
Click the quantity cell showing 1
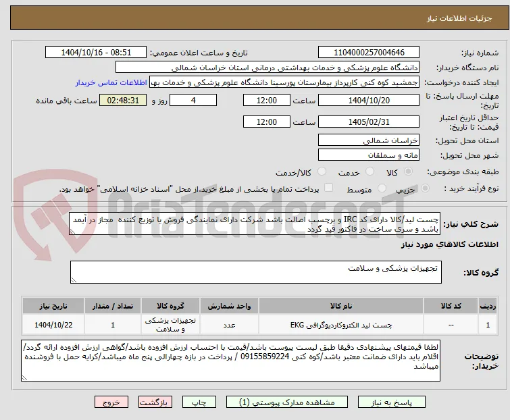pos(113,325)
